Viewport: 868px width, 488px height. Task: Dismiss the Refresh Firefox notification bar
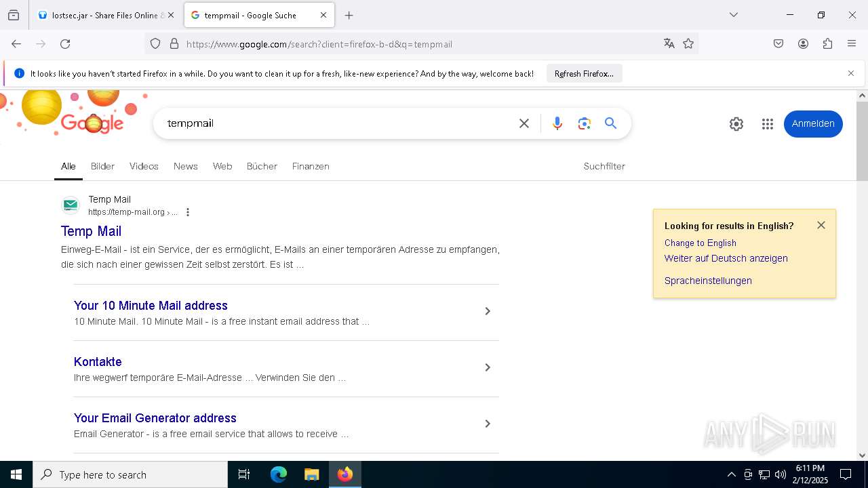click(x=850, y=73)
